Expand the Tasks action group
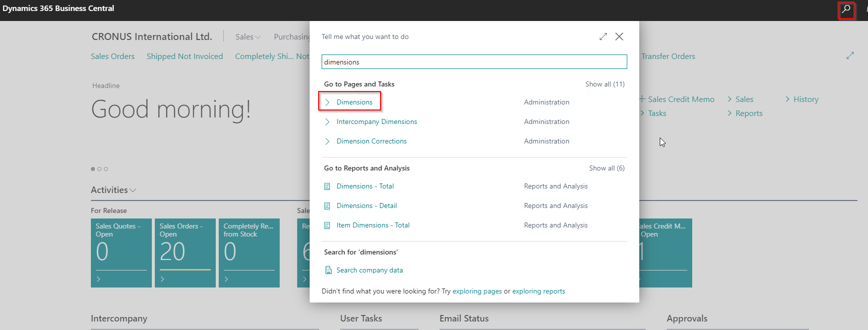Image resolution: width=868 pixels, height=330 pixels. pyautogui.click(x=653, y=113)
